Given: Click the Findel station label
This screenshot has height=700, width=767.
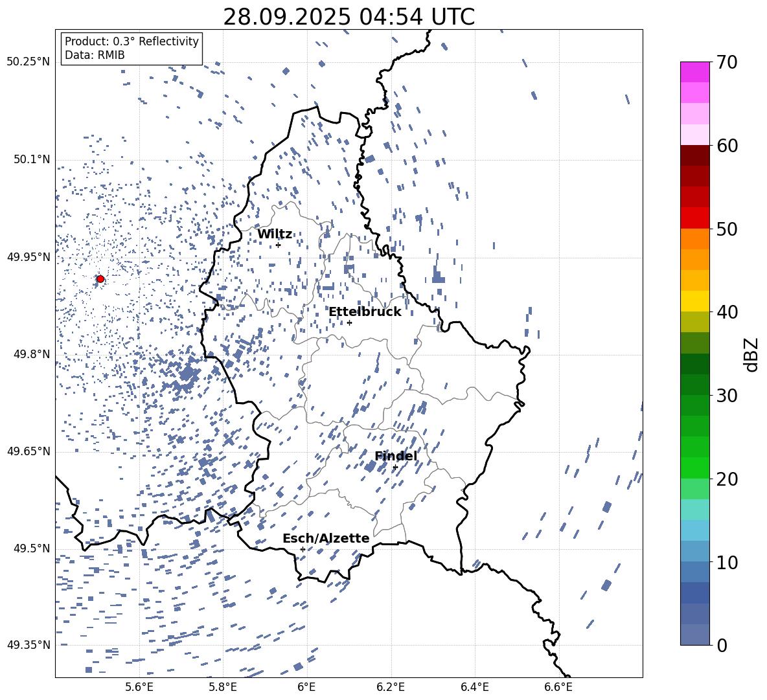Looking at the screenshot, I should pos(396,456).
